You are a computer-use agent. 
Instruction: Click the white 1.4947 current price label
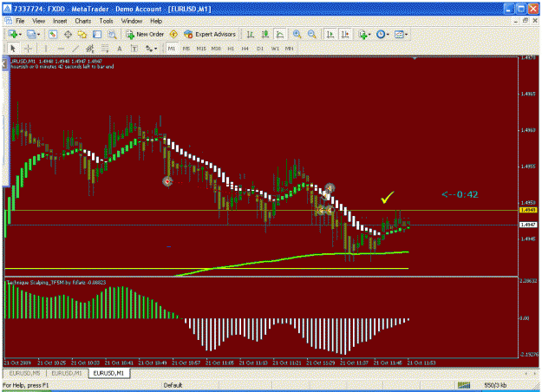point(528,225)
